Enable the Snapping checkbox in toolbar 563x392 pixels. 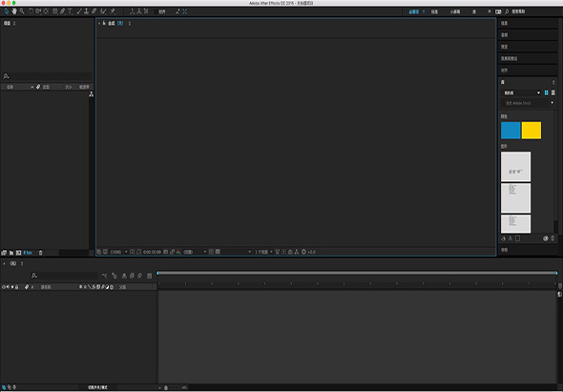click(156, 11)
